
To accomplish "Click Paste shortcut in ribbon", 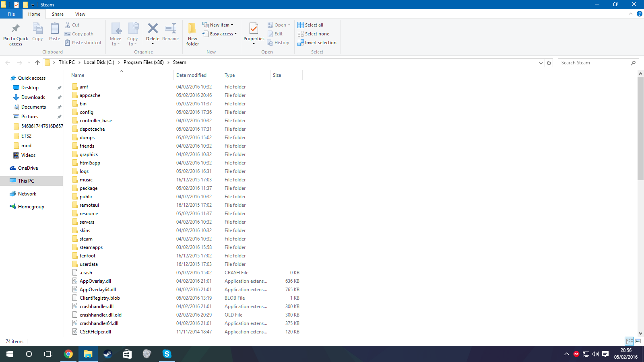I will coord(83,43).
